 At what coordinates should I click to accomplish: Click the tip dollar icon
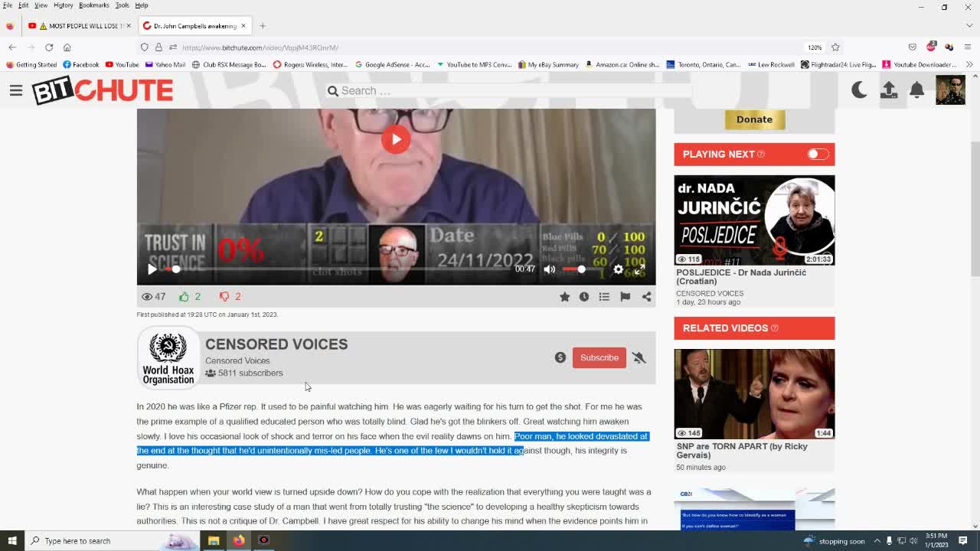560,357
